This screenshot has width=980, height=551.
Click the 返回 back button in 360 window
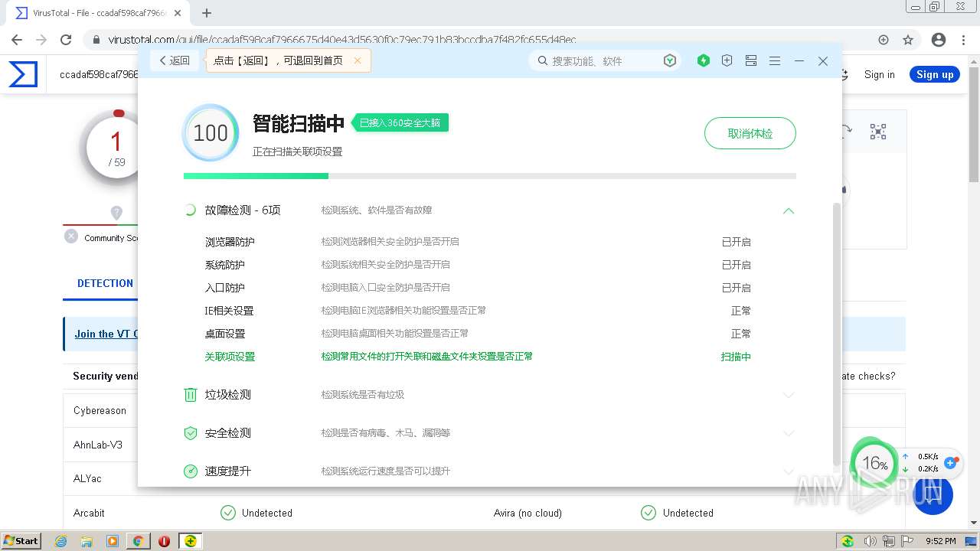175,60
